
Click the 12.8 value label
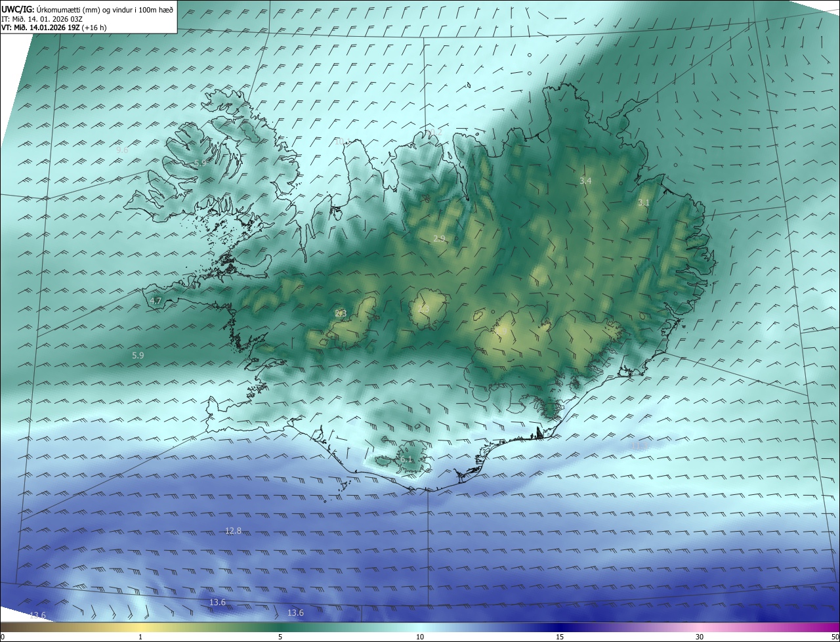(233, 530)
